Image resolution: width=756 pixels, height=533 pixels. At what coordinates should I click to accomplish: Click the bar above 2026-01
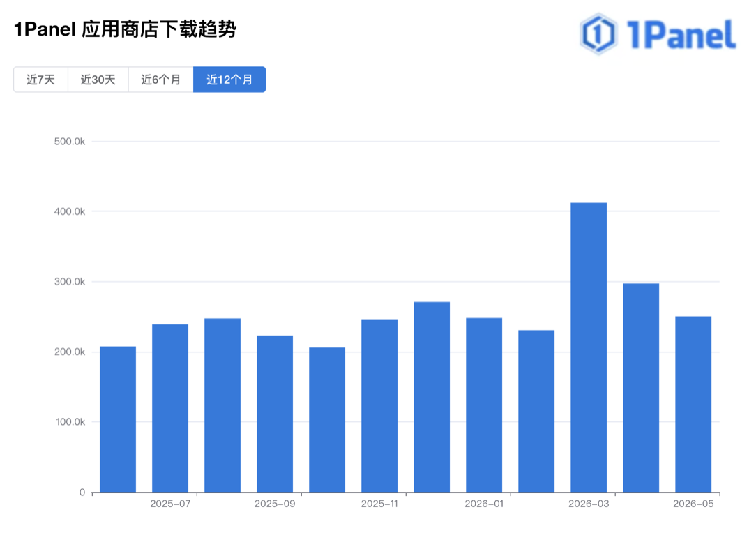[484, 405]
